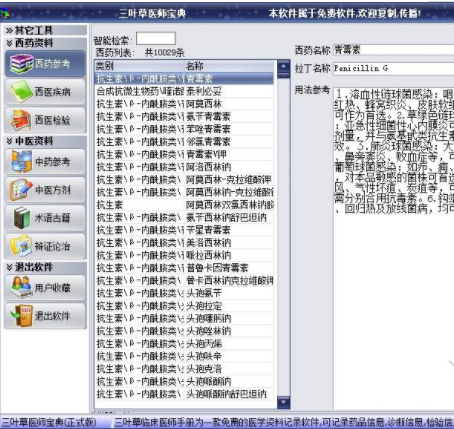This screenshot has width=454, height=429.
Task: Open the 中医方剂 checklist icon
Action: point(21,190)
